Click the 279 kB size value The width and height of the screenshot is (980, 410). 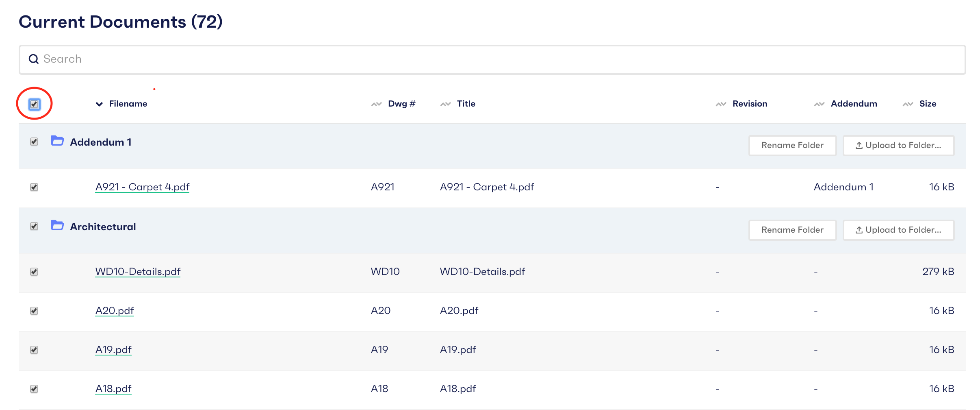(x=938, y=272)
